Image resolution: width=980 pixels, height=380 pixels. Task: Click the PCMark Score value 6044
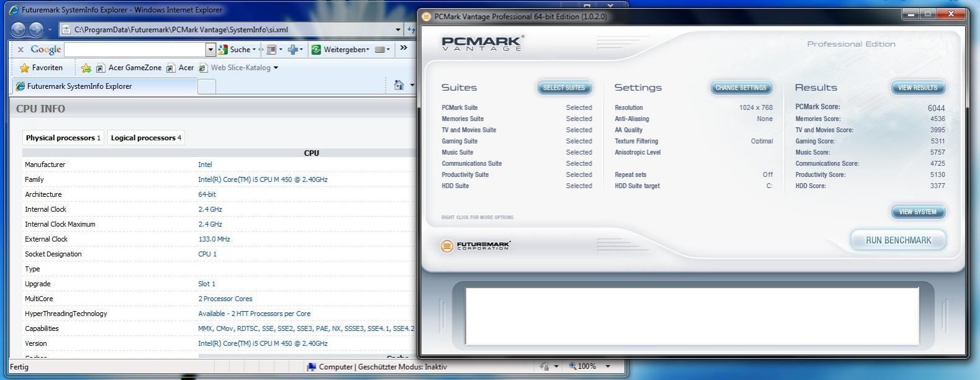936,107
